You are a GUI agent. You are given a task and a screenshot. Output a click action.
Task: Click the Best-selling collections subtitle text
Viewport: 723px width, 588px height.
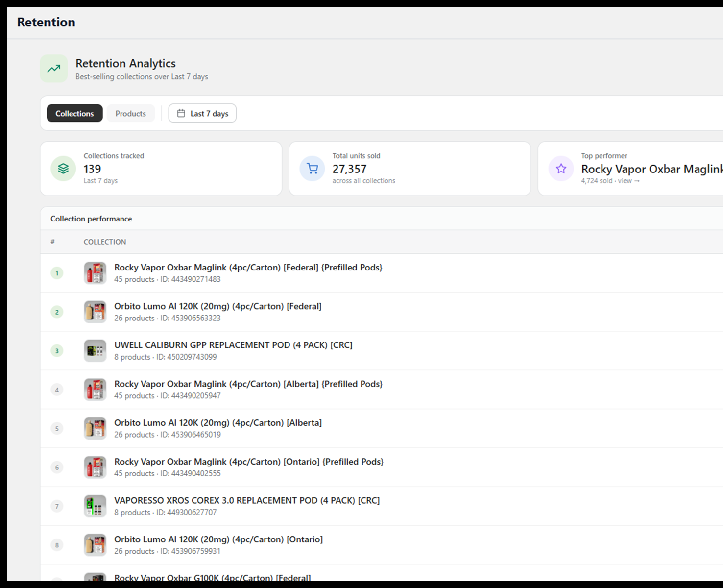pyautogui.click(x=142, y=77)
